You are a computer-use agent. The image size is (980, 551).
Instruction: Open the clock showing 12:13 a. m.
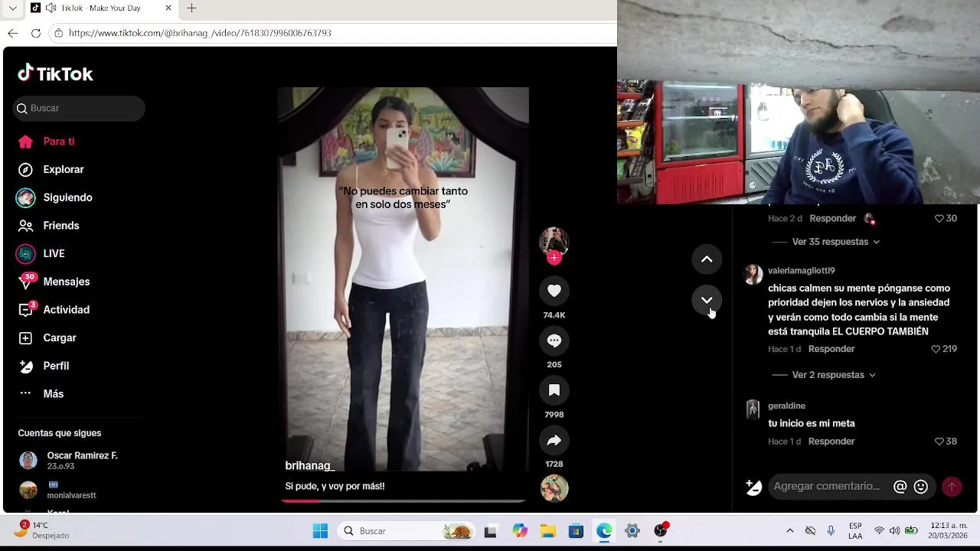point(949,530)
